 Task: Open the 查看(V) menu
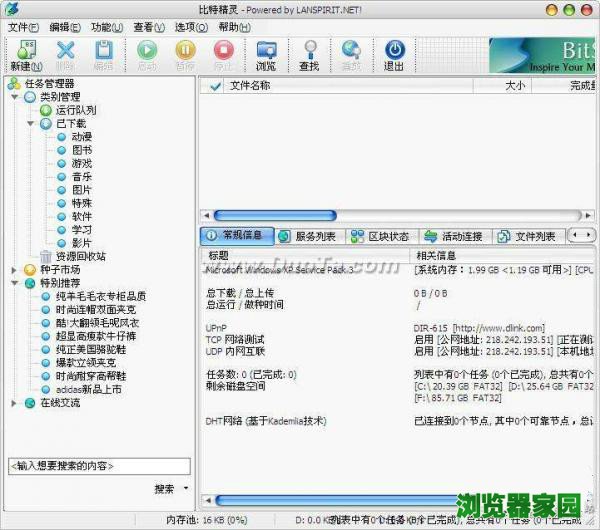[x=149, y=27]
